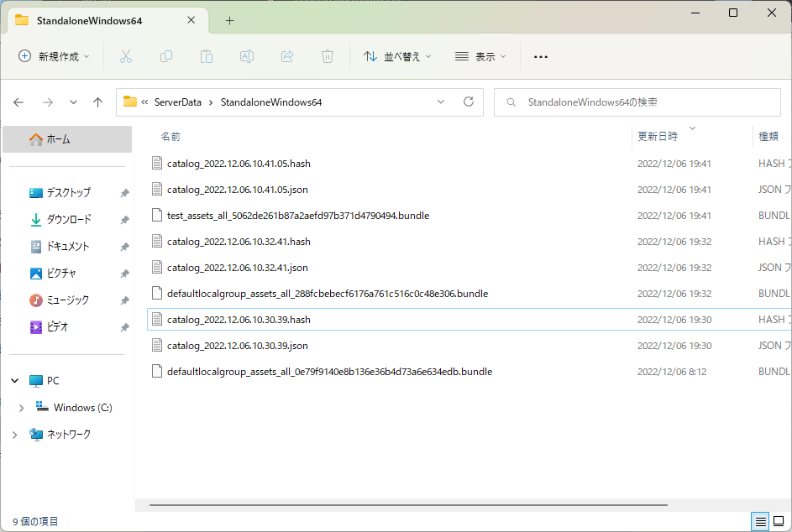Refresh the current folder view

point(469,102)
